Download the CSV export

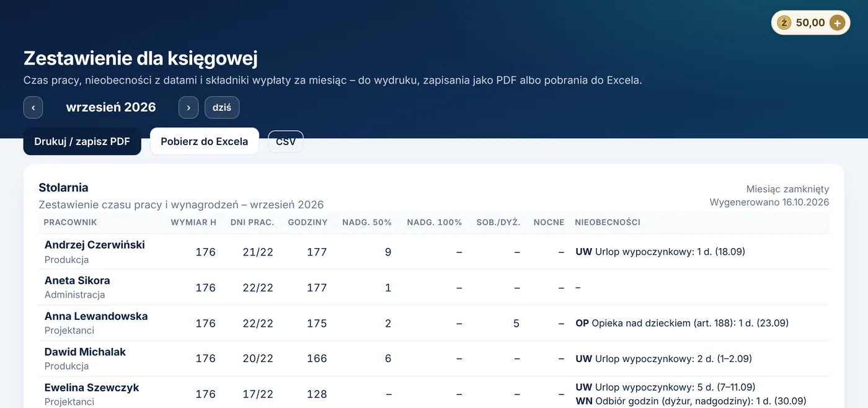(286, 141)
